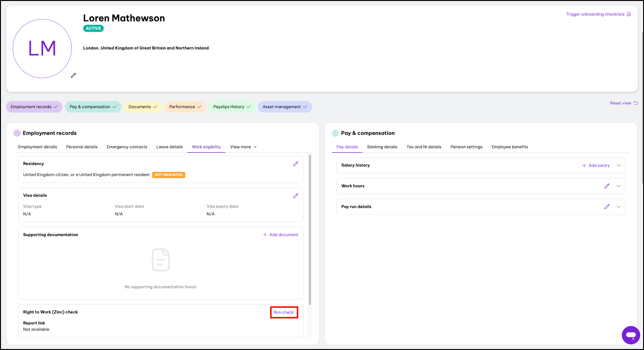Expand the Work hours section chevron
Screen dimensions: 644x350
point(618,186)
